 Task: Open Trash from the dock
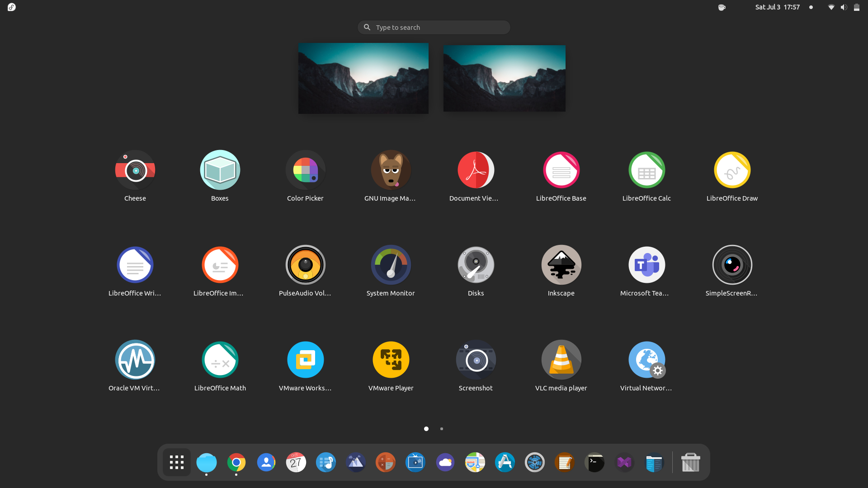point(691,462)
